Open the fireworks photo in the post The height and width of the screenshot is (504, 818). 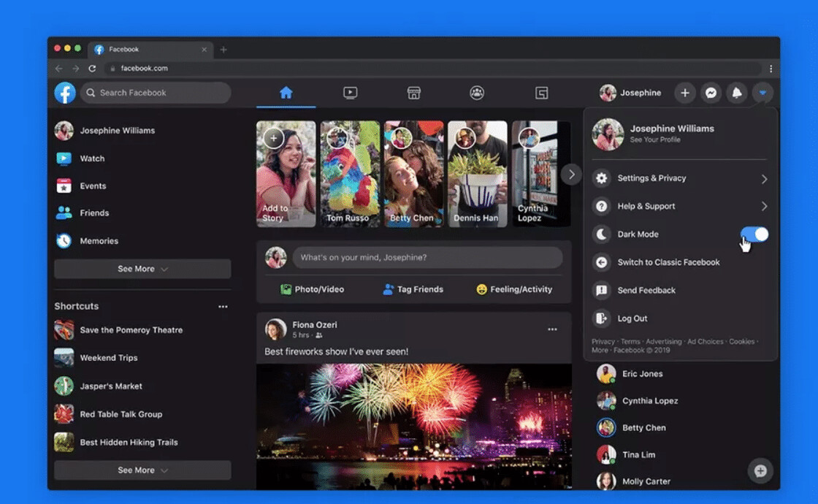pos(413,427)
